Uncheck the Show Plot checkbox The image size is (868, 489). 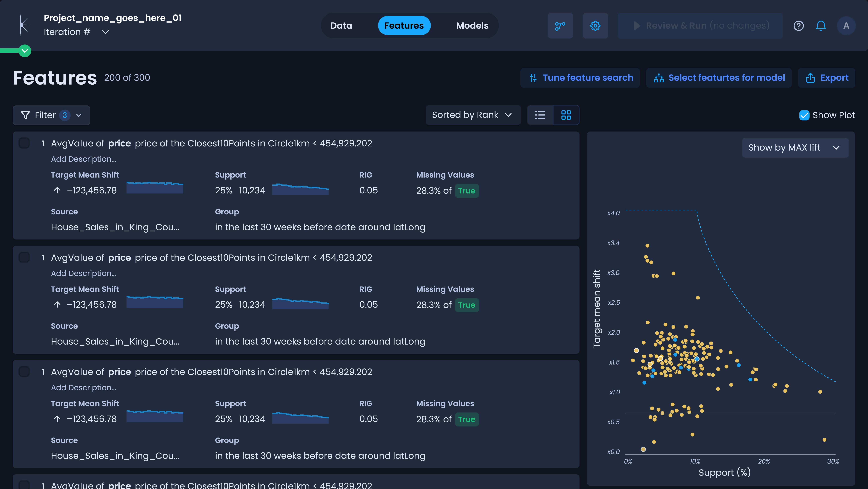tap(804, 115)
